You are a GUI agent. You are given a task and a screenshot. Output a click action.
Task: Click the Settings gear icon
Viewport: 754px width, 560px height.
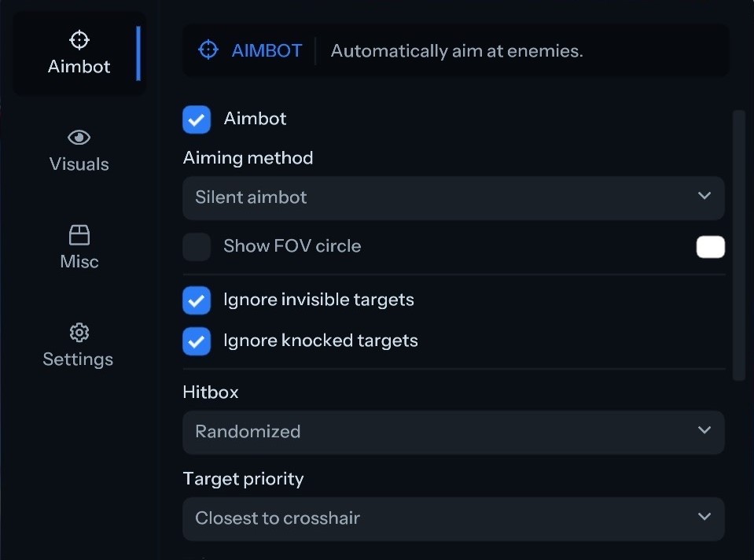point(79,333)
